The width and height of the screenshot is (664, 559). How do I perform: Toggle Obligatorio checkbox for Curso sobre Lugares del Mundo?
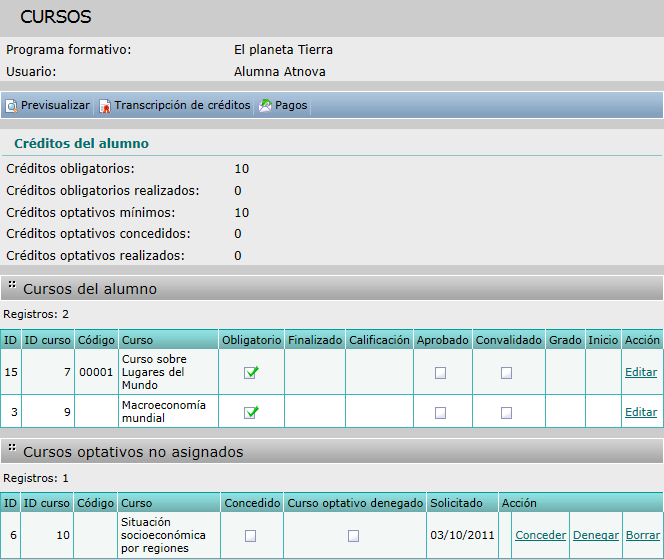tap(251, 372)
